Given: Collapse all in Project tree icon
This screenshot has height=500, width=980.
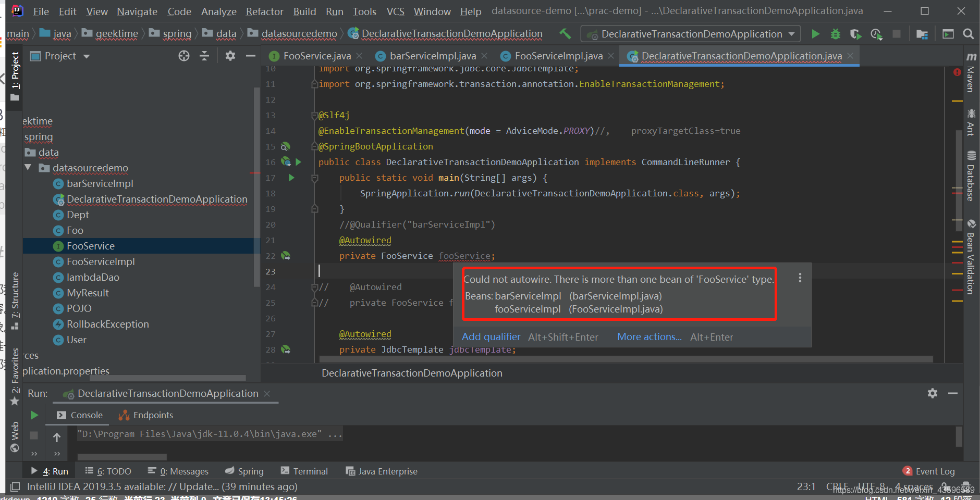Looking at the screenshot, I should pyautogui.click(x=204, y=56).
